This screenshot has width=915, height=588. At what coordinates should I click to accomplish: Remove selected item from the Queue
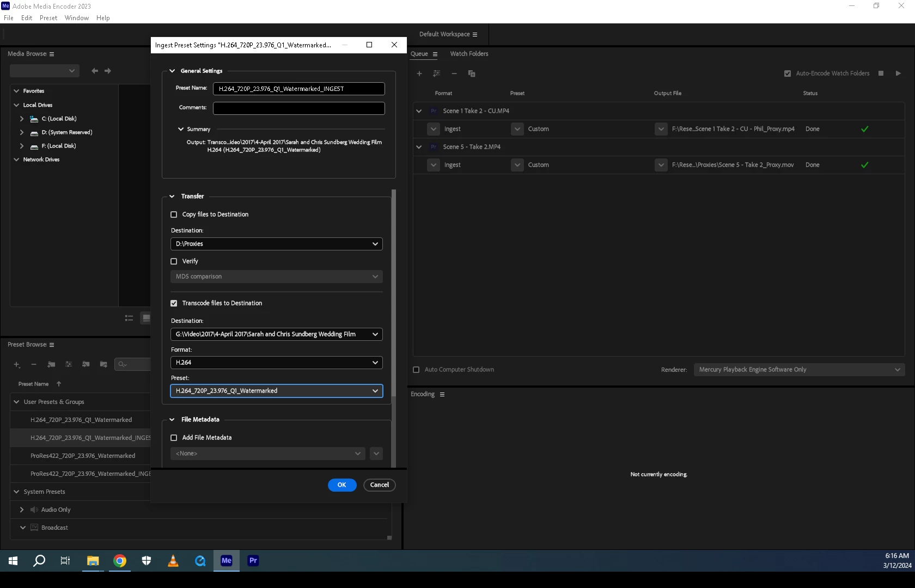pos(454,73)
